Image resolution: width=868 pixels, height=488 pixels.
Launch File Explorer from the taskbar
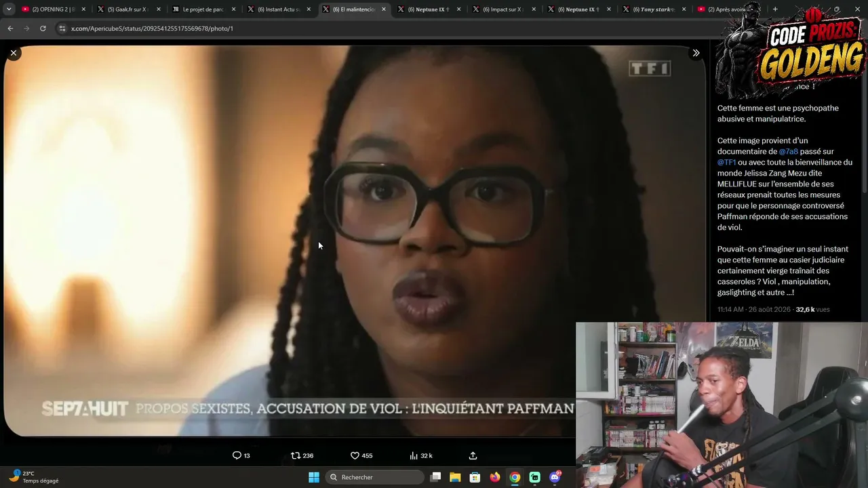[x=455, y=477]
